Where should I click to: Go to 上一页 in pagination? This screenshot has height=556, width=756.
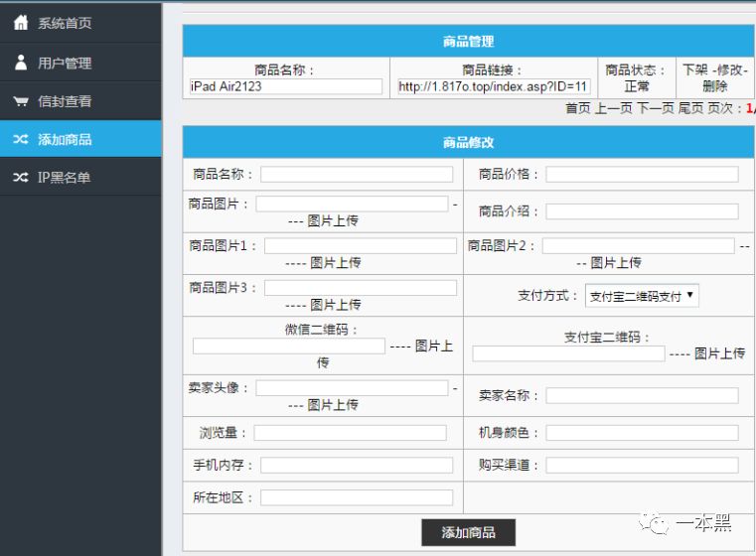coord(613,108)
